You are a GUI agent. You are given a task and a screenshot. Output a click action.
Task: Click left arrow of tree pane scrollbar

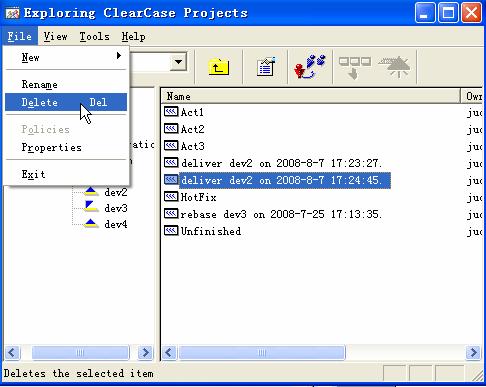point(12,352)
